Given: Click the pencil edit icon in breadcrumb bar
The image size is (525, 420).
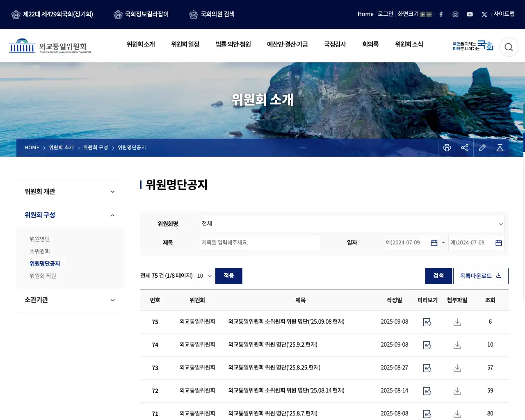Looking at the screenshot, I should pos(482,148).
